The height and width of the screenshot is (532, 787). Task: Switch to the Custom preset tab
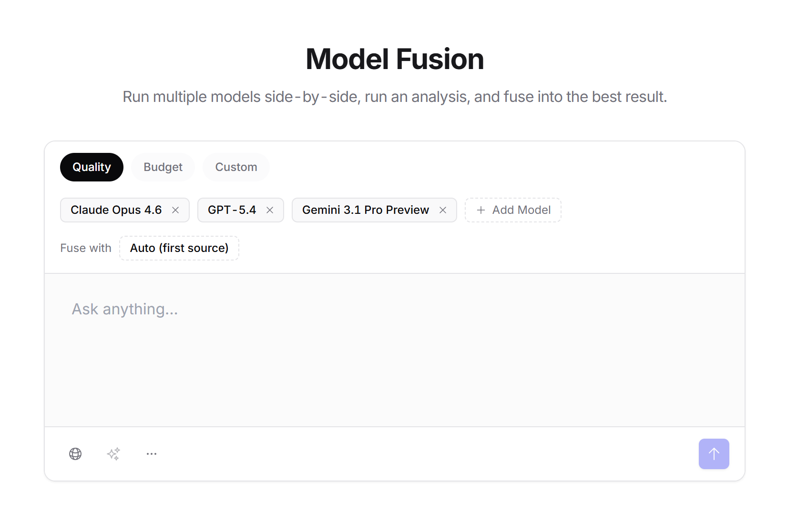[236, 167]
